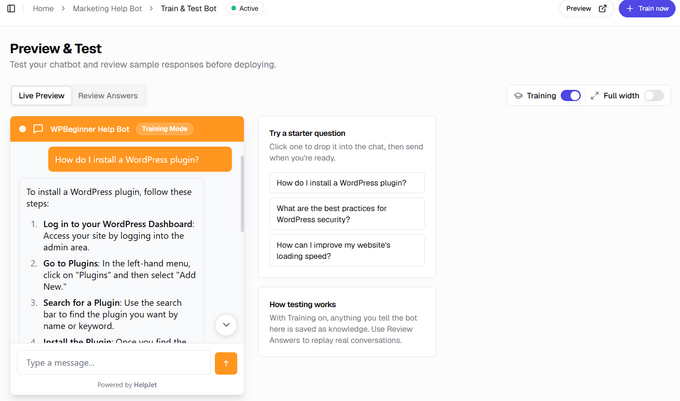680x401 pixels.
Task: Open Marketing Help Bot breadcrumb
Action: pyautogui.click(x=107, y=9)
